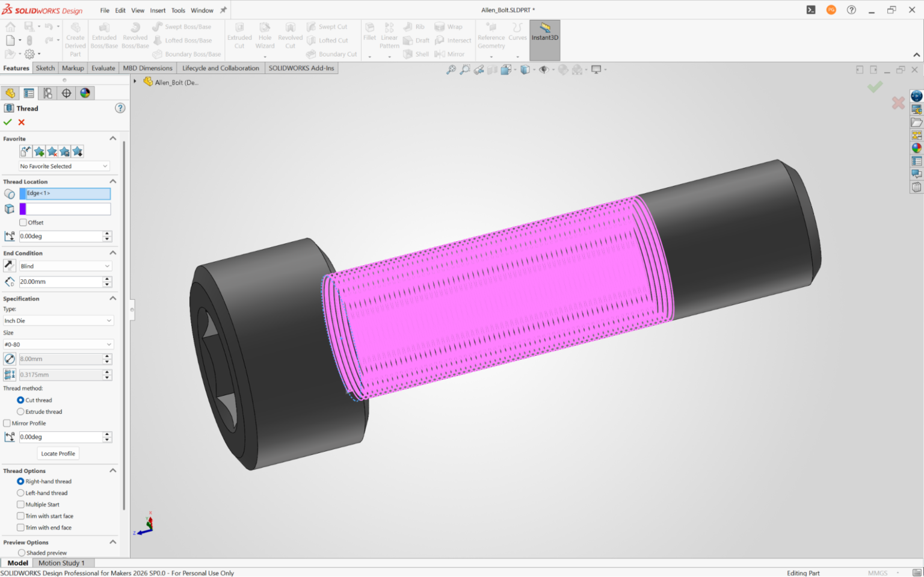This screenshot has height=577, width=924.
Task: Open Thread help question mark icon
Action: [120, 108]
